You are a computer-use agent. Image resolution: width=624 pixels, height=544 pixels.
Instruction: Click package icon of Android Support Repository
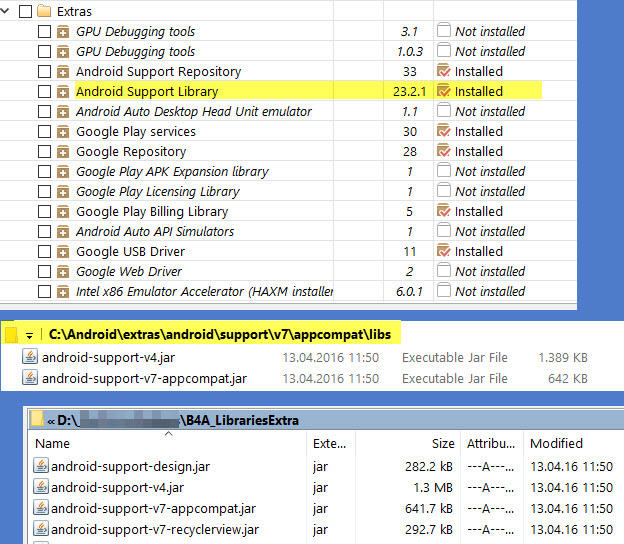pyautogui.click(x=63, y=72)
